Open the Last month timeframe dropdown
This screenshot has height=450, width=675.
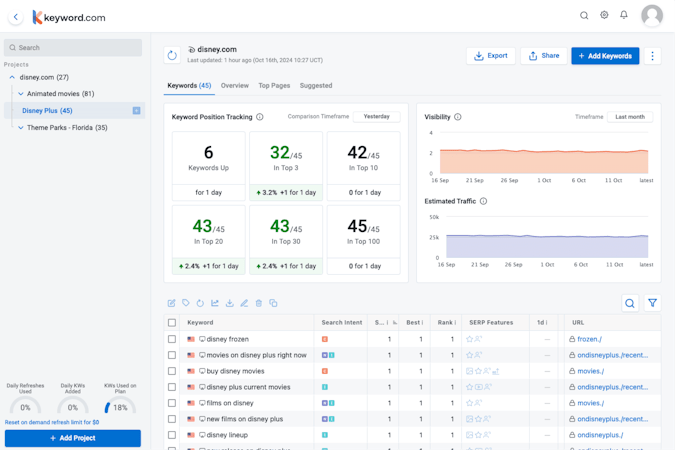[x=630, y=117]
